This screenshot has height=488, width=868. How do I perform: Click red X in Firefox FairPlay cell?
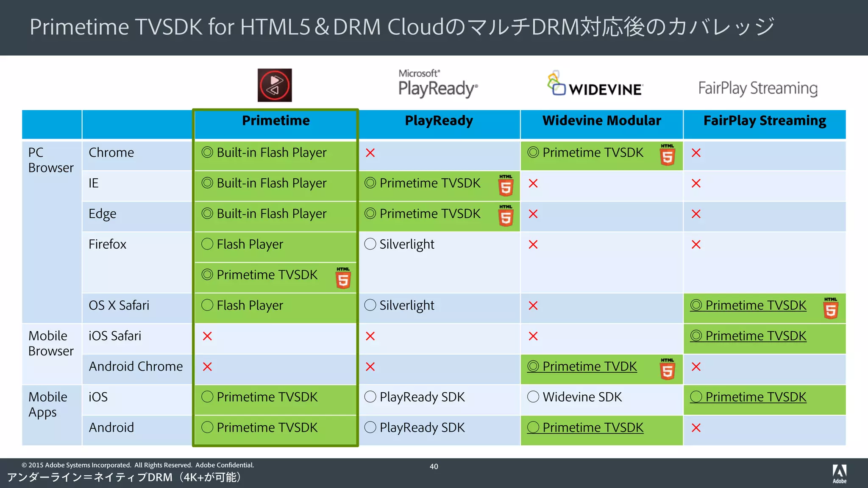click(696, 244)
